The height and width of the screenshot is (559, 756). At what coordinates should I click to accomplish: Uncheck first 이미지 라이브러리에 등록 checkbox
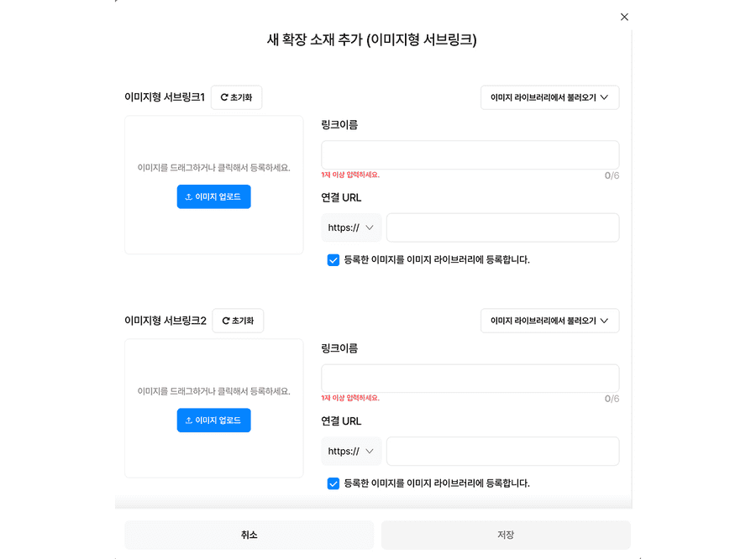pos(333,260)
